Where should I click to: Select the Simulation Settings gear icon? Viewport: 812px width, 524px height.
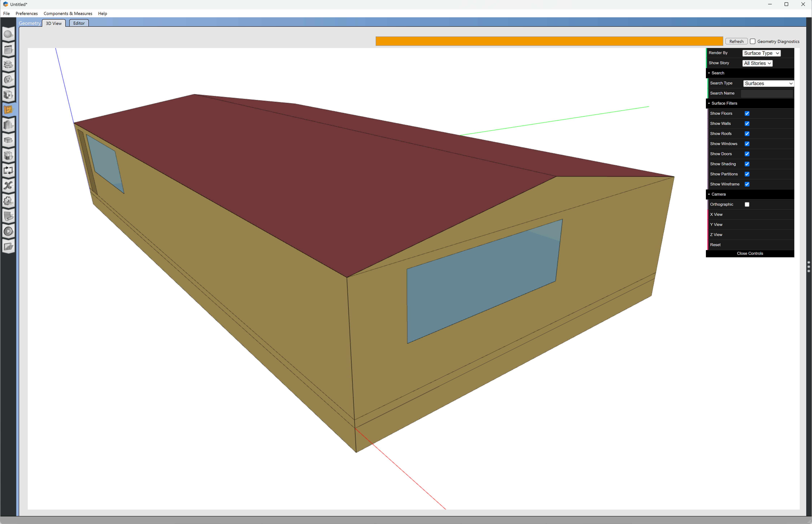point(8,201)
